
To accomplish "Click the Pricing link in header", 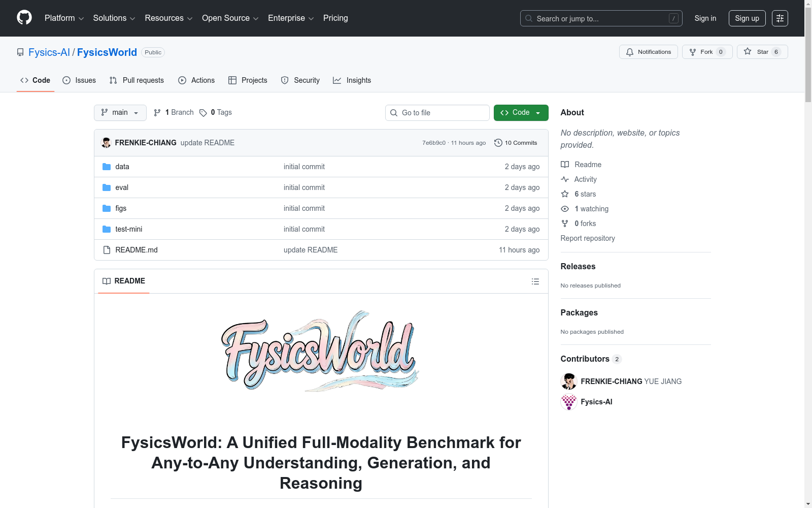I will [335, 18].
